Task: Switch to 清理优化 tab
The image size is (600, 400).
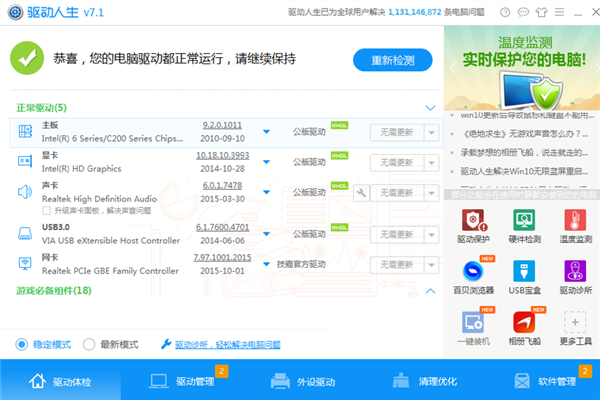Action: coord(425,381)
